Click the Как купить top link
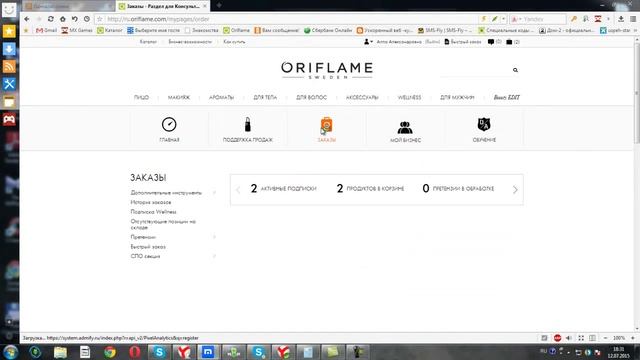 pyautogui.click(x=234, y=42)
